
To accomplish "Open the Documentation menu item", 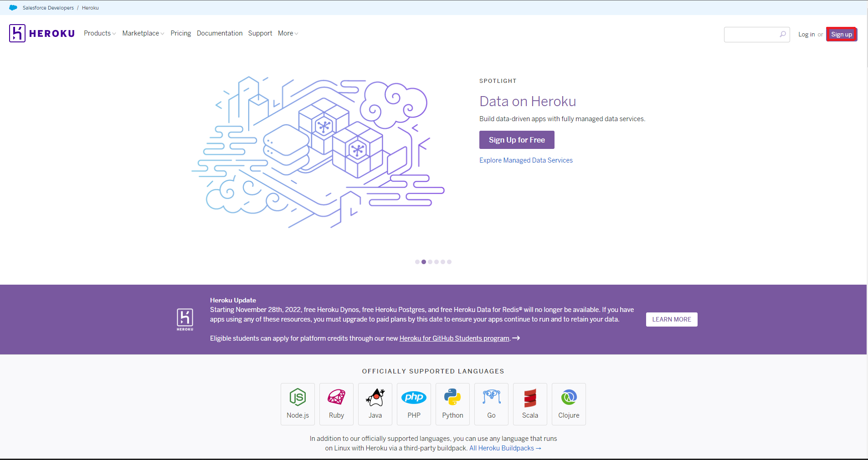I will pos(220,33).
